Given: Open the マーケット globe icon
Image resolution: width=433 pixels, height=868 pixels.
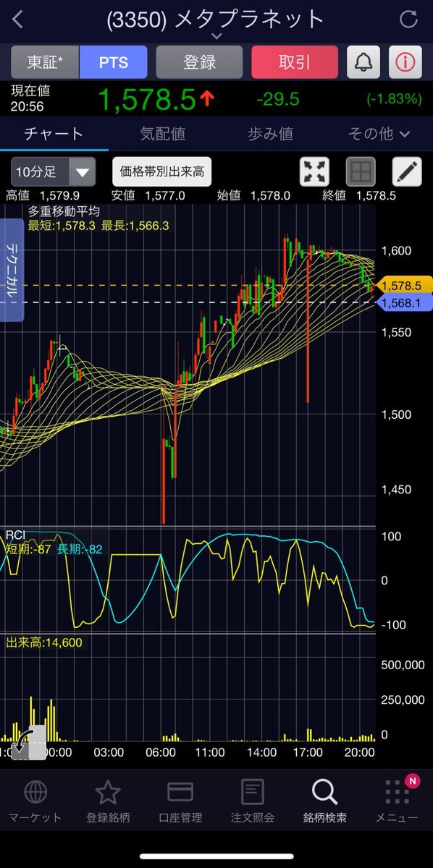Looking at the screenshot, I should [35, 802].
